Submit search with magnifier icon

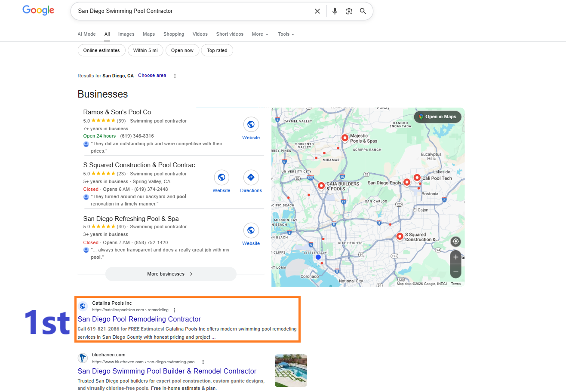pos(363,11)
